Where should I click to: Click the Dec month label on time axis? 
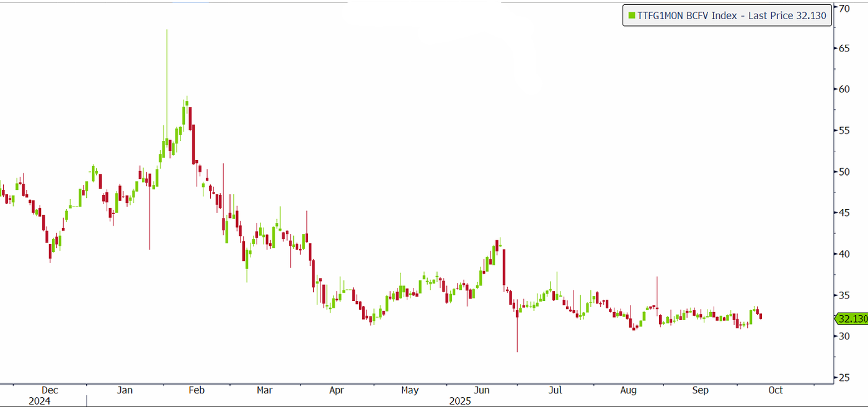[x=50, y=390]
